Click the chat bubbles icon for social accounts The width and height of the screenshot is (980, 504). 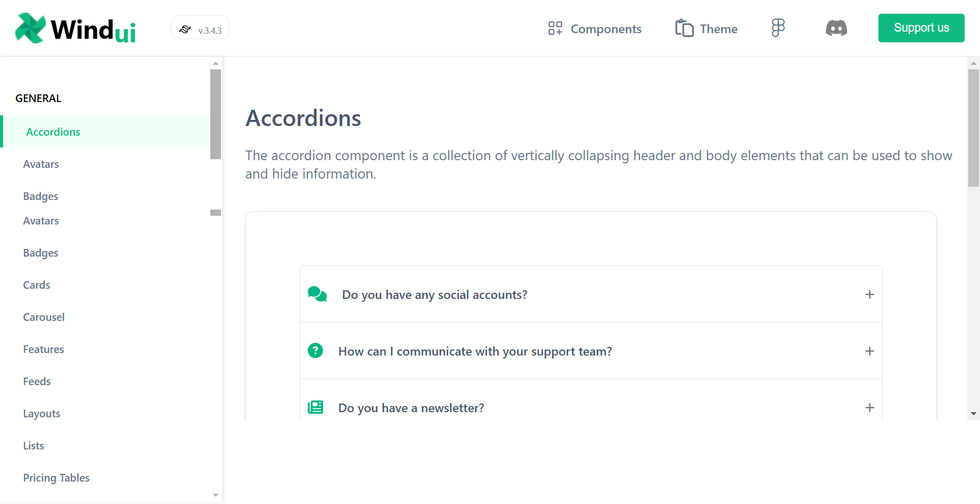(x=317, y=294)
